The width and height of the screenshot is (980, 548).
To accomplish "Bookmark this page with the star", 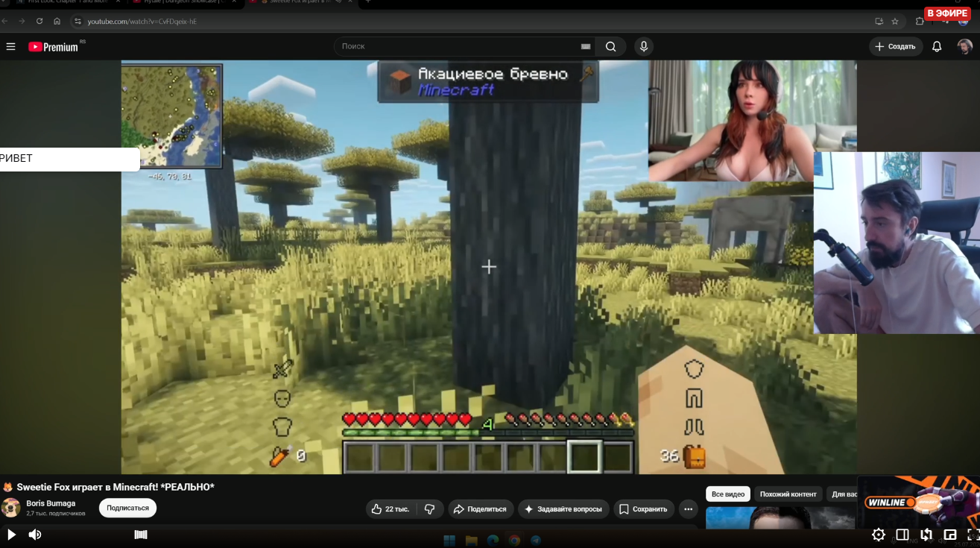I will point(895,21).
